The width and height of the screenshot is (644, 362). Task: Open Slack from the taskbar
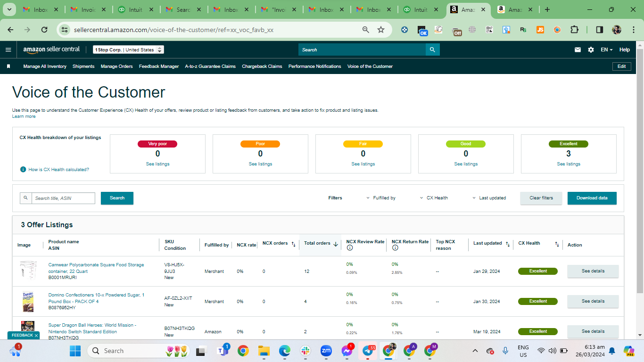(305, 351)
